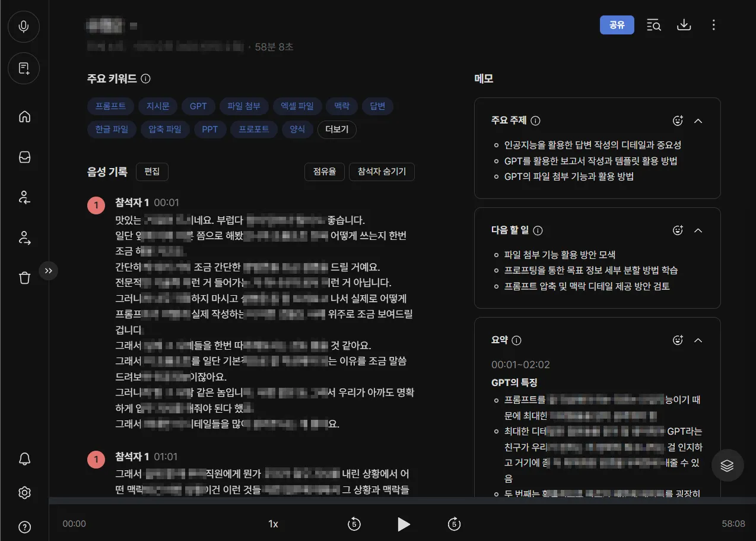This screenshot has width=756, height=541.
Task: Click the blue 공유 share button
Action: (x=617, y=25)
